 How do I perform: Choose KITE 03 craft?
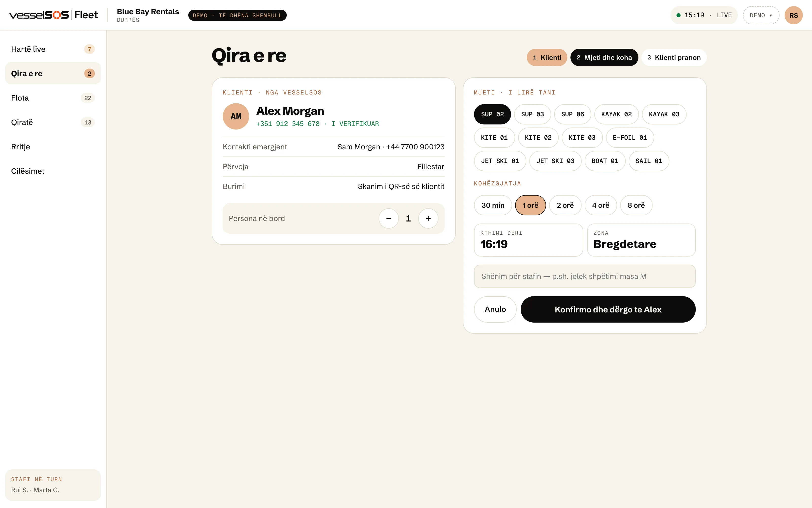coord(582,137)
